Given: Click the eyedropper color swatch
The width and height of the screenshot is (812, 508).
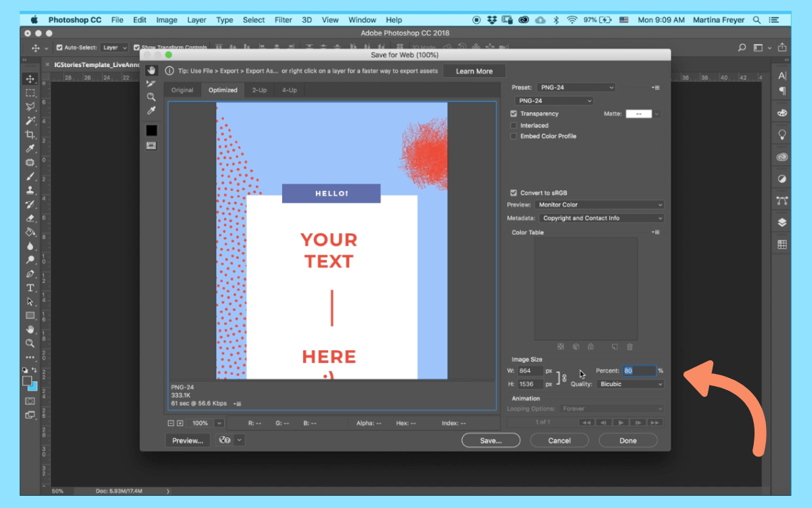Looking at the screenshot, I should tap(152, 129).
